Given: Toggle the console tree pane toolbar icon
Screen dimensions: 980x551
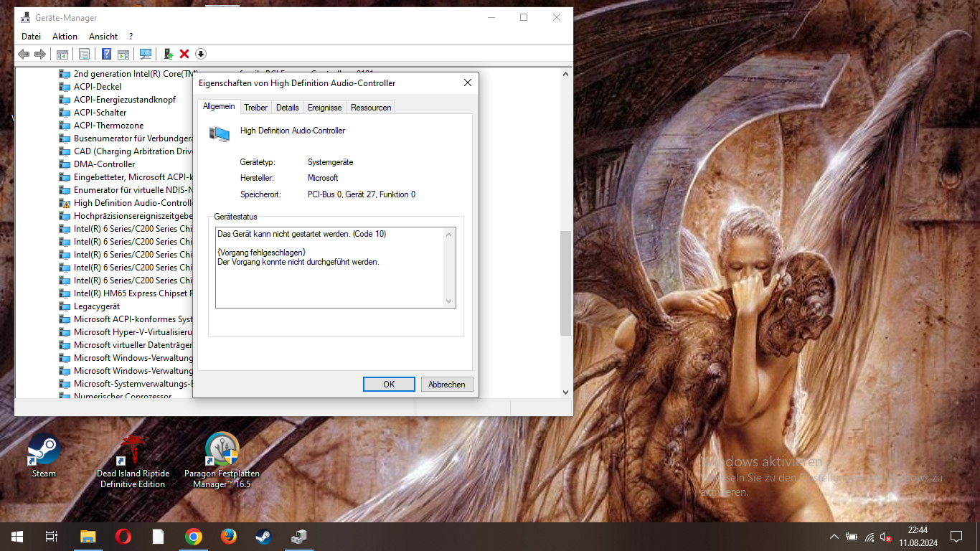Looking at the screenshot, I should 62,54.
